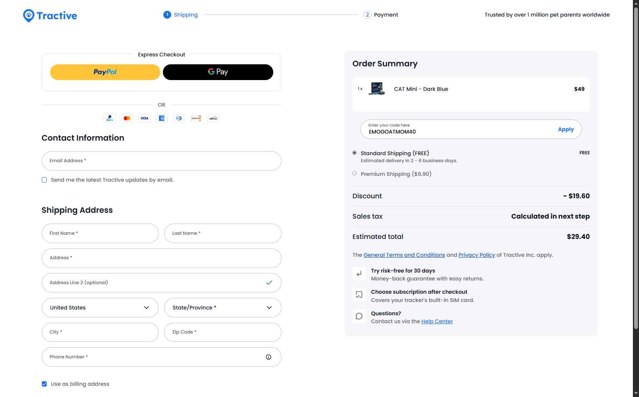Click the Discover payment icon
Viewport: 639px width, 397px height.
[x=196, y=118]
